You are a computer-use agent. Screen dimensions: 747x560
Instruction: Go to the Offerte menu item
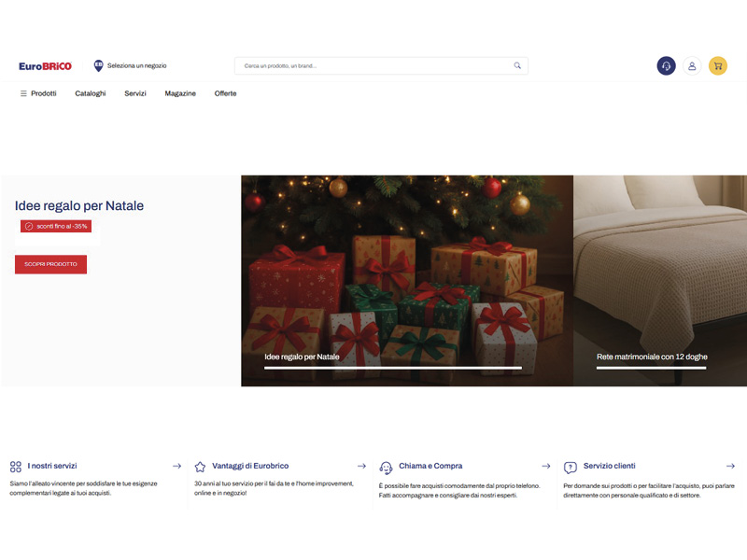click(225, 93)
